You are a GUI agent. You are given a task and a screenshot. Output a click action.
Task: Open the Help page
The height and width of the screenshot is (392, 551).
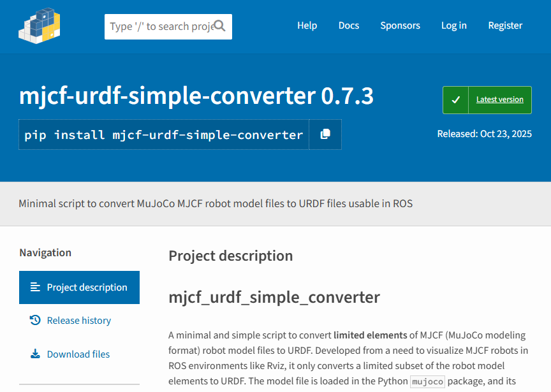click(x=307, y=25)
